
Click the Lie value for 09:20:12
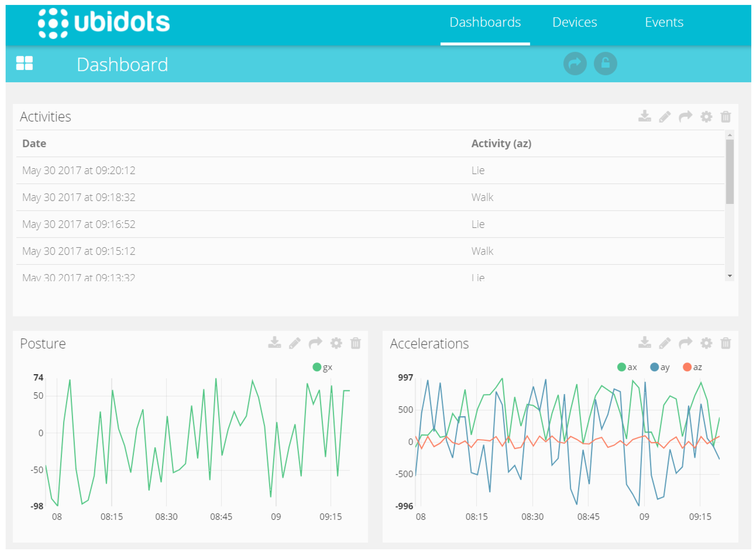coord(478,170)
